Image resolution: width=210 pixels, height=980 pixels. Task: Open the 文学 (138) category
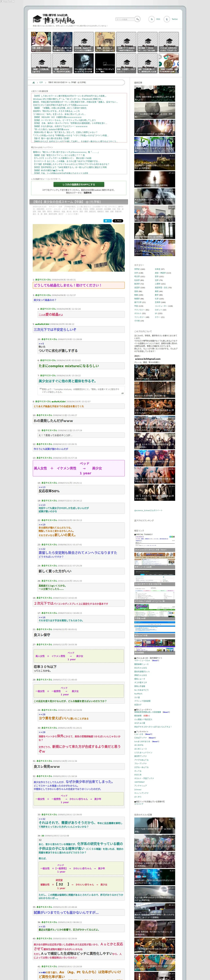coord(139,273)
